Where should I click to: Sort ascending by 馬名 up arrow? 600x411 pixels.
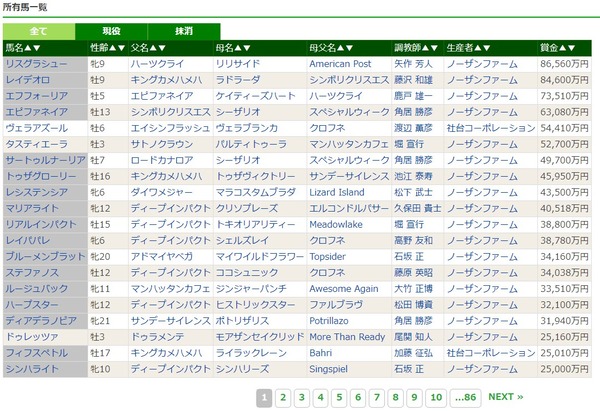(28, 48)
